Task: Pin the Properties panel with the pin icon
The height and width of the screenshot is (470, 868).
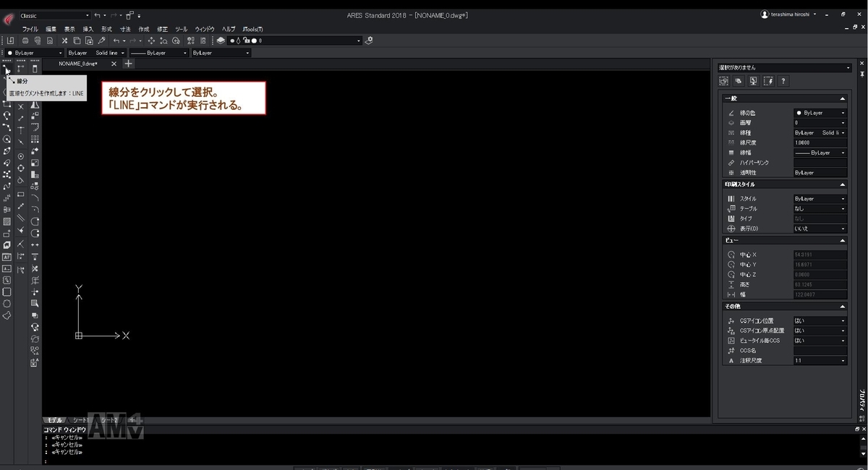Action: (x=861, y=73)
